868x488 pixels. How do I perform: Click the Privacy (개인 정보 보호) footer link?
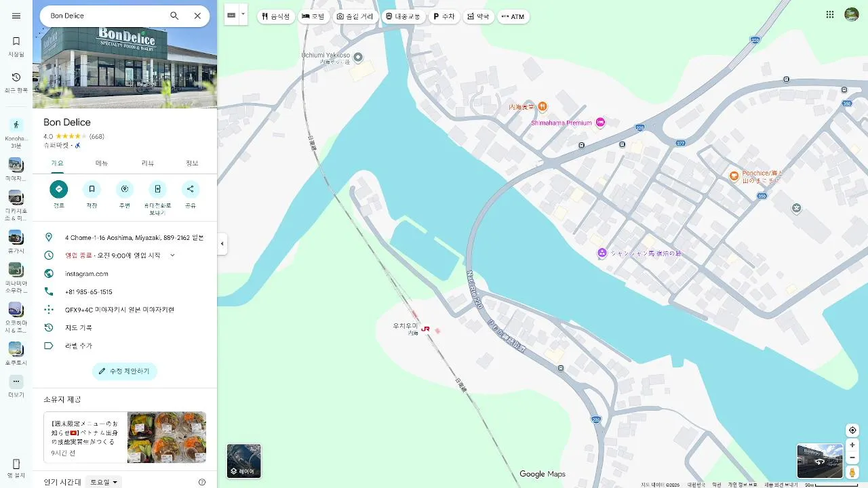pos(744,485)
